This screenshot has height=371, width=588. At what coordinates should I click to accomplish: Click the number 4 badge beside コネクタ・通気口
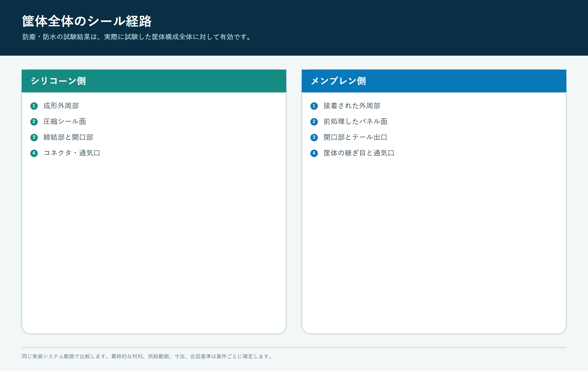pos(34,153)
